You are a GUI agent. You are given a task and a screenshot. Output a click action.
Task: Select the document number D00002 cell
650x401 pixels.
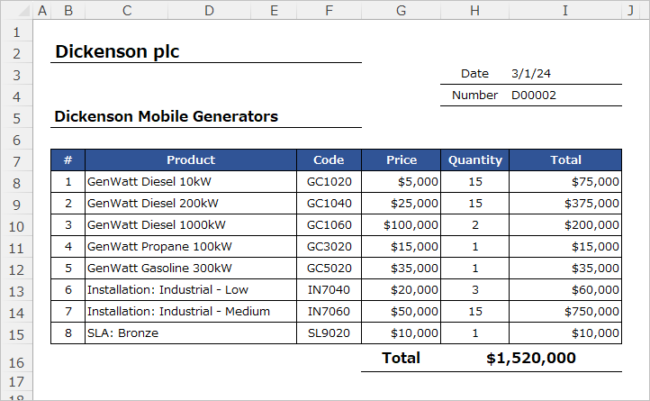click(x=533, y=96)
